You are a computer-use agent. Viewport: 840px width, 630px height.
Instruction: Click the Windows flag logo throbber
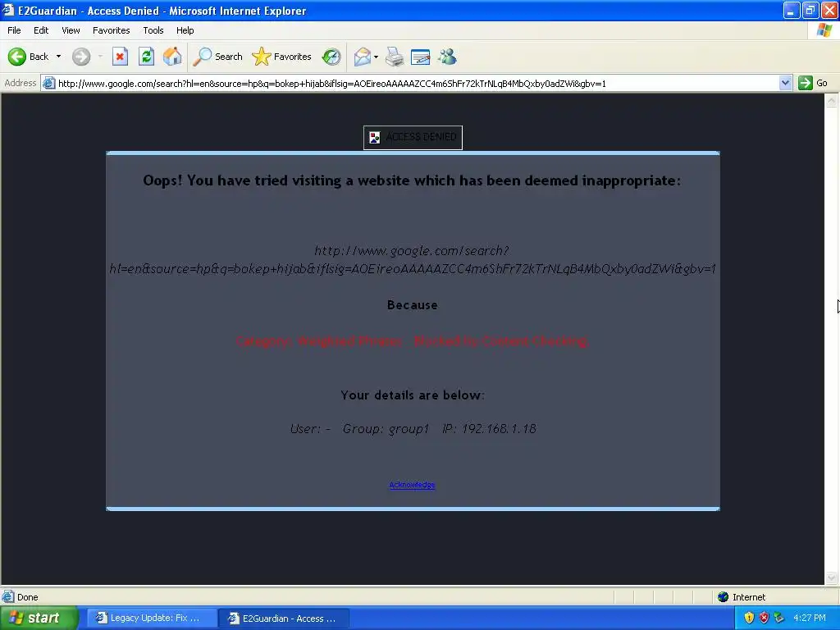click(824, 30)
